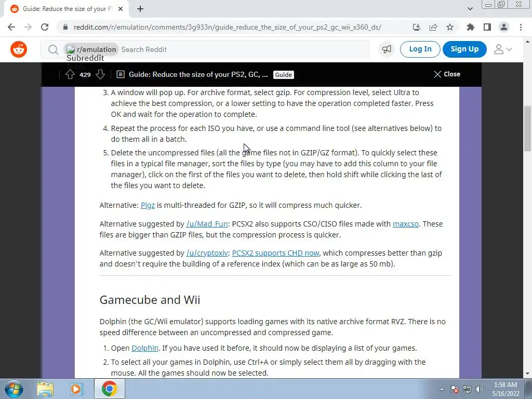Click the search magnifier icon
Screen dimensions: 532x399
click(53, 49)
